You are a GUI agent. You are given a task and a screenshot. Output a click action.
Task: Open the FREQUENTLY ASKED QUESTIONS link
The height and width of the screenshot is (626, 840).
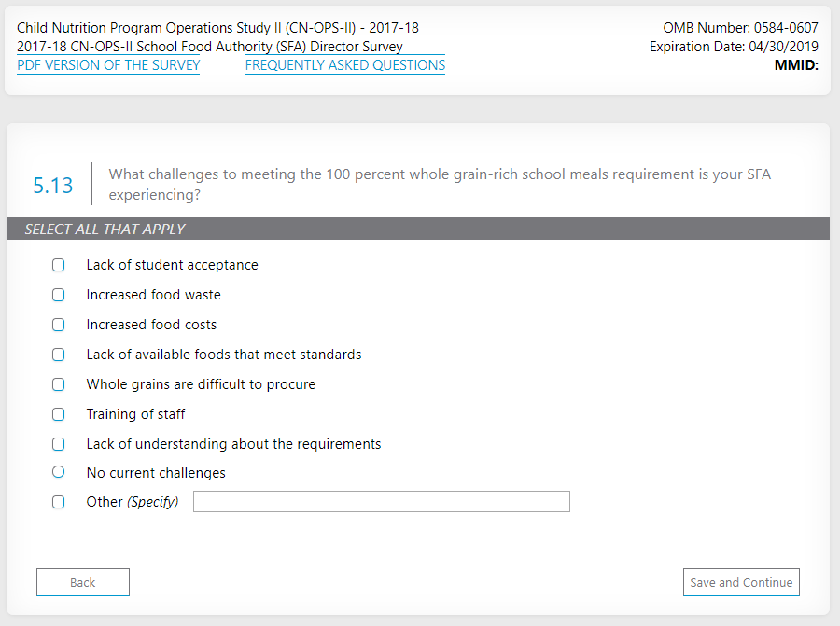[x=345, y=65]
